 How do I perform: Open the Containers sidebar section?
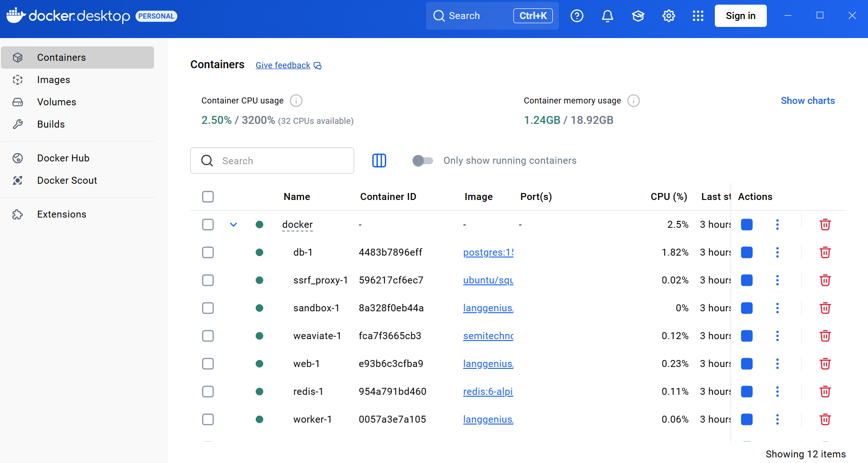pos(78,58)
